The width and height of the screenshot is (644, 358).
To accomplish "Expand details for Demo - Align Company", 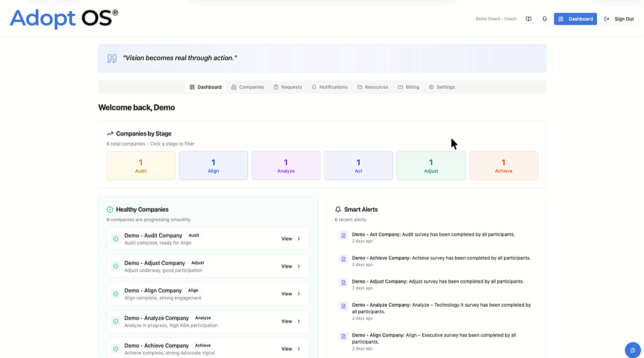I will coord(289,294).
